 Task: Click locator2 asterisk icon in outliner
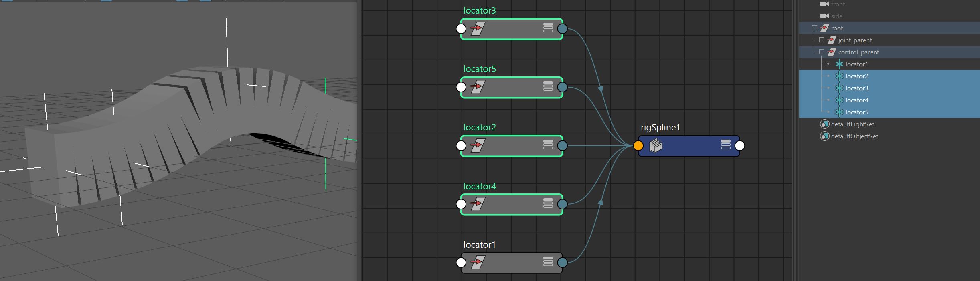tap(839, 76)
